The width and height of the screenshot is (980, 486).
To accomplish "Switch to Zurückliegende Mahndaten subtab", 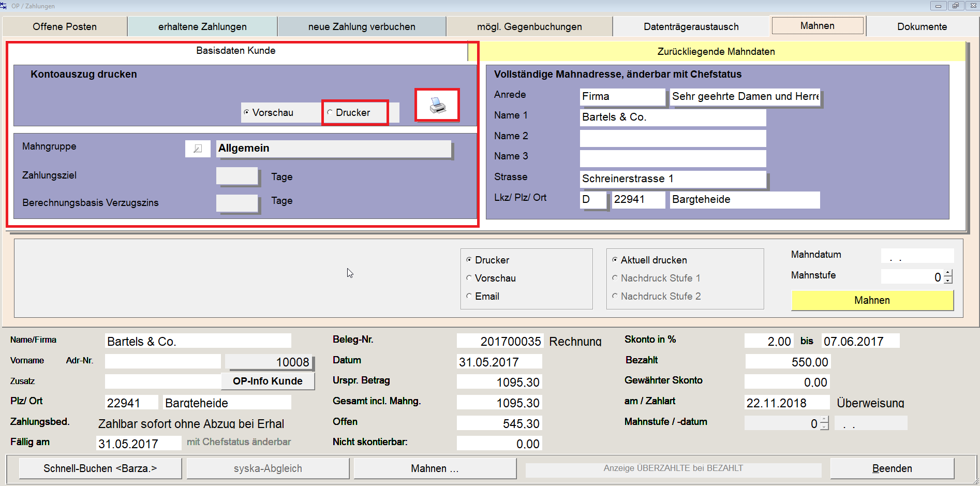I will pyautogui.click(x=716, y=51).
